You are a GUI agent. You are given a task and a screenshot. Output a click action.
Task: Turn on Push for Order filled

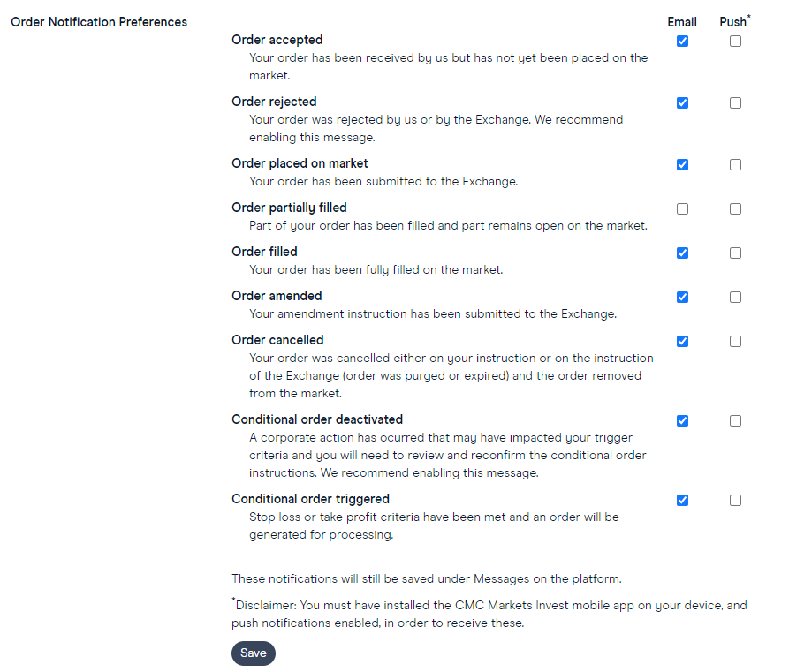(x=735, y=253)
